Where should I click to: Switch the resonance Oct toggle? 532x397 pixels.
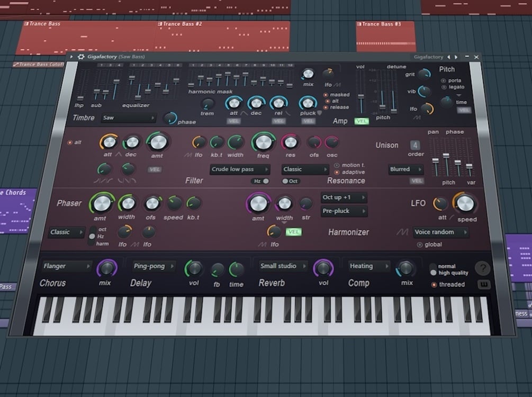tap(290, 181)
